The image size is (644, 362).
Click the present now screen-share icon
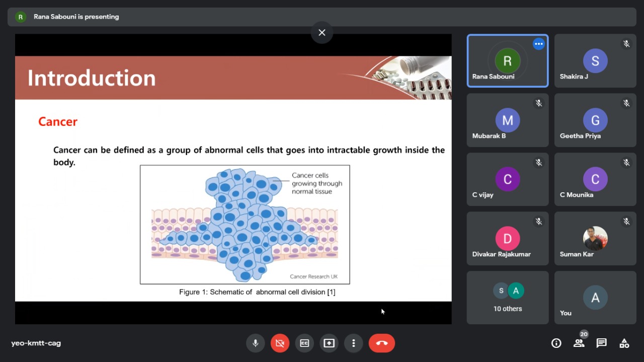coord(329,343)
